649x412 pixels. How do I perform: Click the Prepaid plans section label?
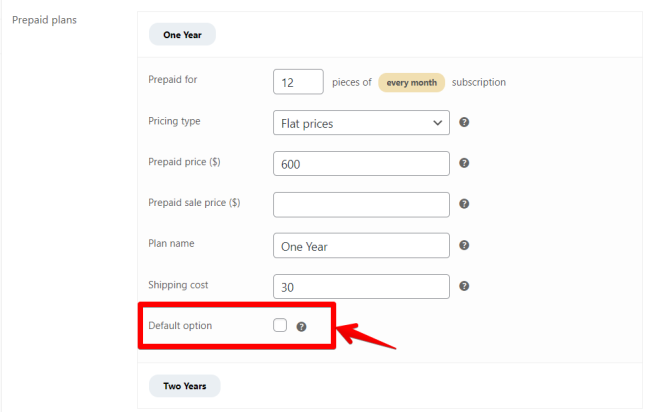(45, 20)
